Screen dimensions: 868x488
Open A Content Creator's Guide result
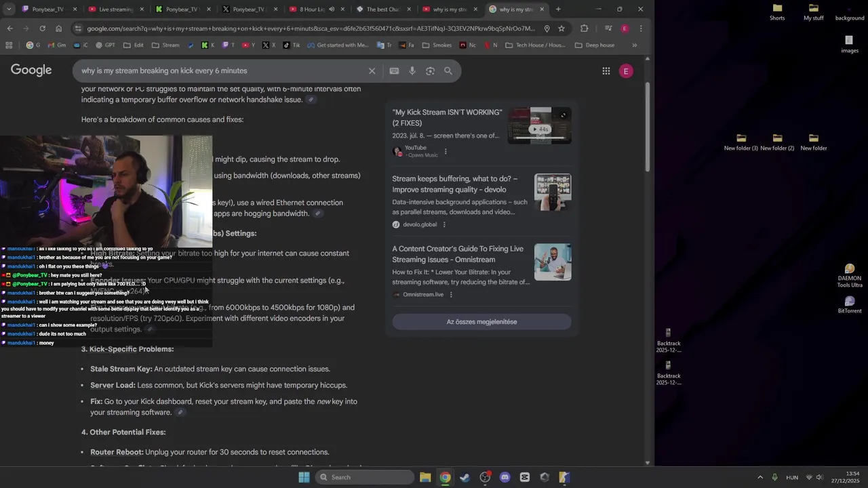point(458,254)
